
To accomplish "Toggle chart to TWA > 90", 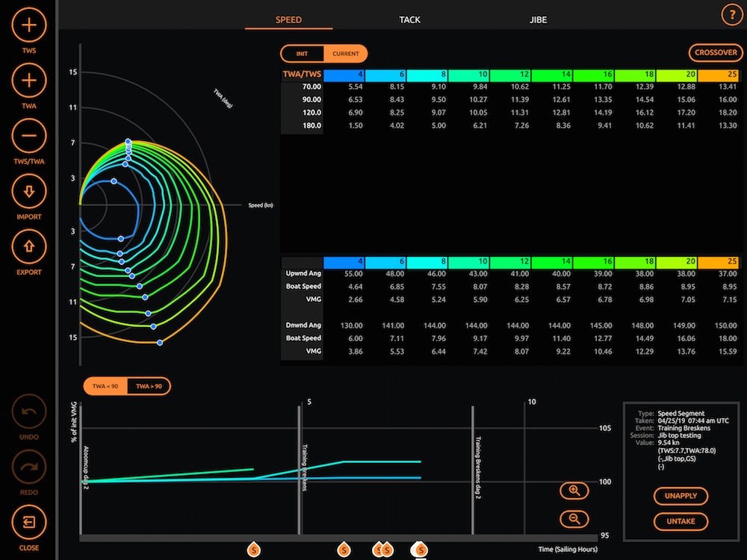I will (x=149, y=386).
